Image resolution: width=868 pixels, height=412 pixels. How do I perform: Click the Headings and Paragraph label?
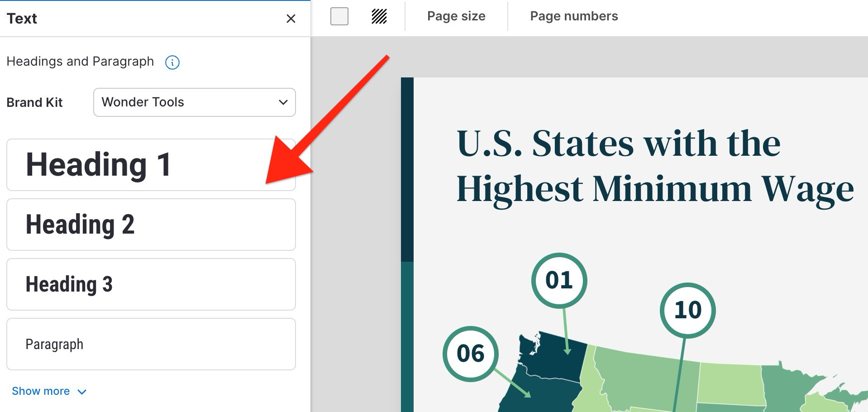point(80,62)
